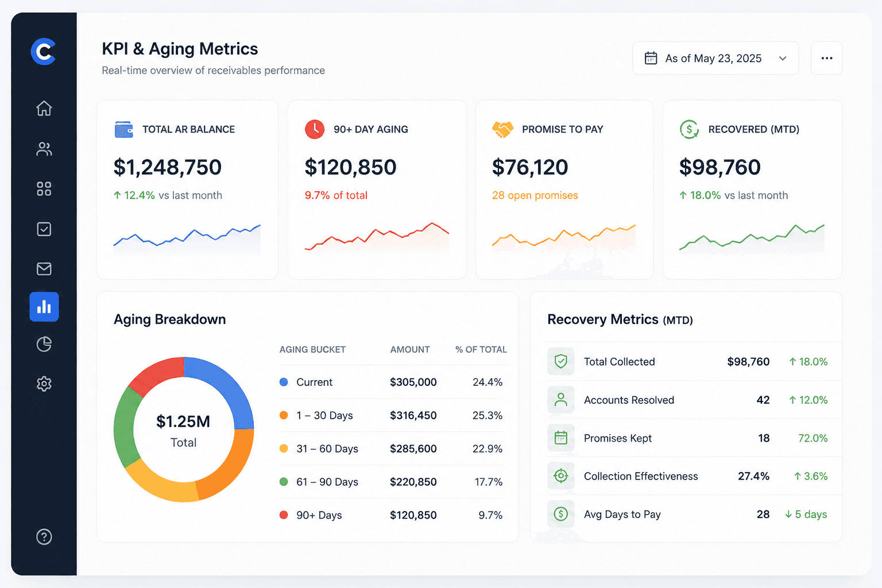The image size is (882, 588).
Task: Click the $316,450 amount cell
Action: [x=413, y=415]
